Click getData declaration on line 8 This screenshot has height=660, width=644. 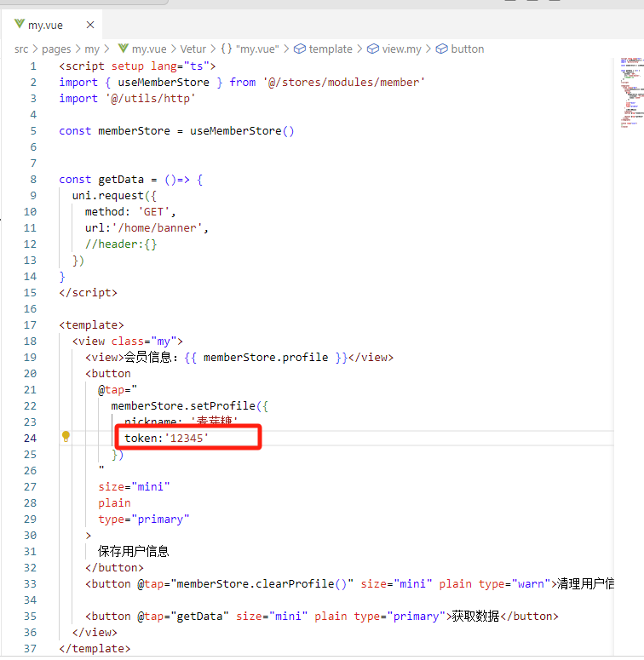coord(121,180)
